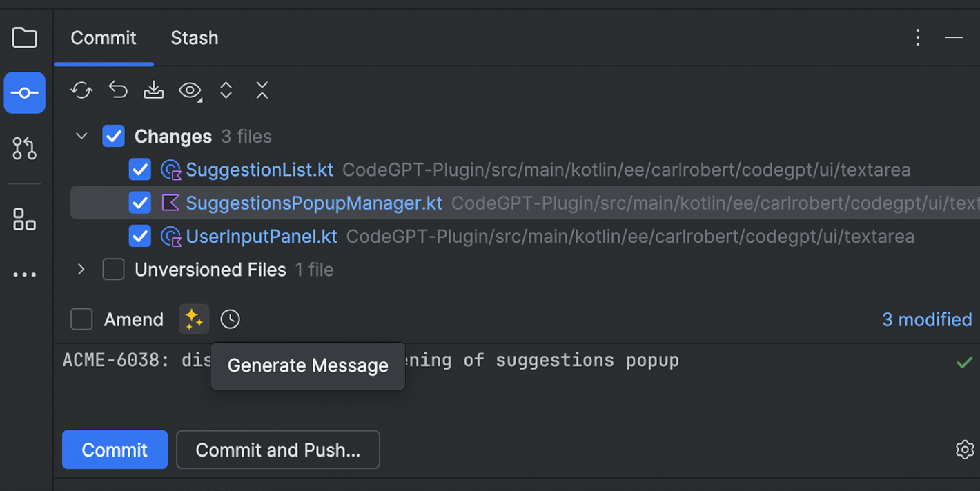Collapse the Changes tree node
Screen dimensions: 980x491
point(81,136)
